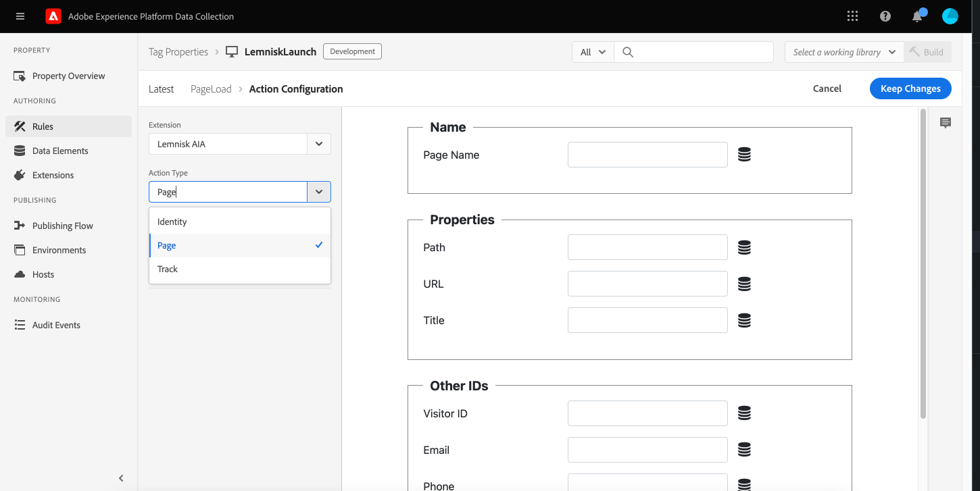The height and width of the screenshot is (491, 980).
Task: Select Page option in Action Type list
Action: (240, 245)
